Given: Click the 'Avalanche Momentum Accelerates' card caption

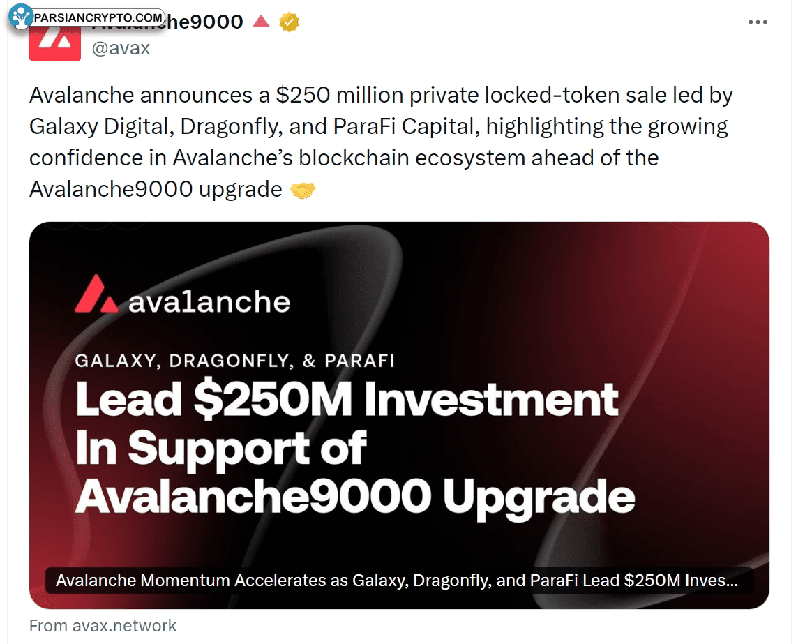Looking at the screenshot, I should (x=397, y=581).
